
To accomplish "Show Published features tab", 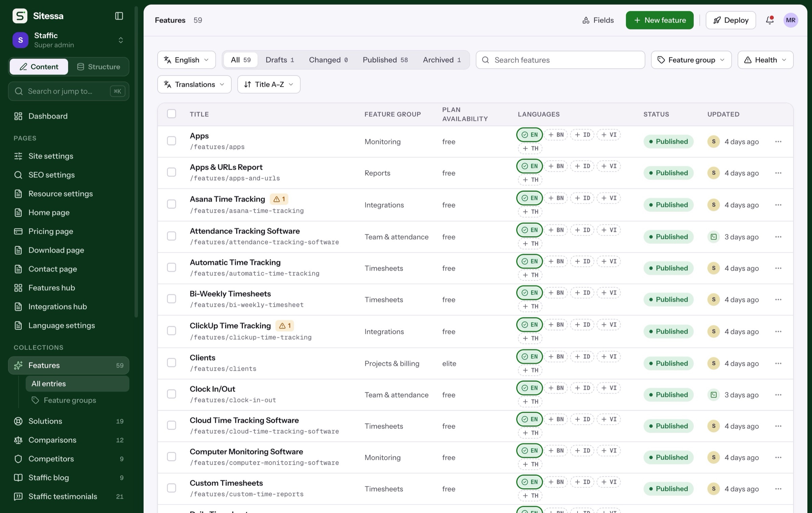I will tap(385, 60).
